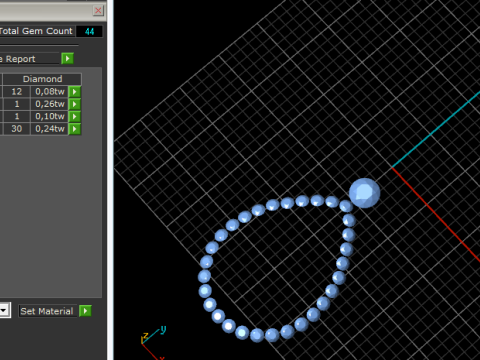Click green arrow for 0,24tw diamond row
The image size is (480, 360).
(75, 129)
